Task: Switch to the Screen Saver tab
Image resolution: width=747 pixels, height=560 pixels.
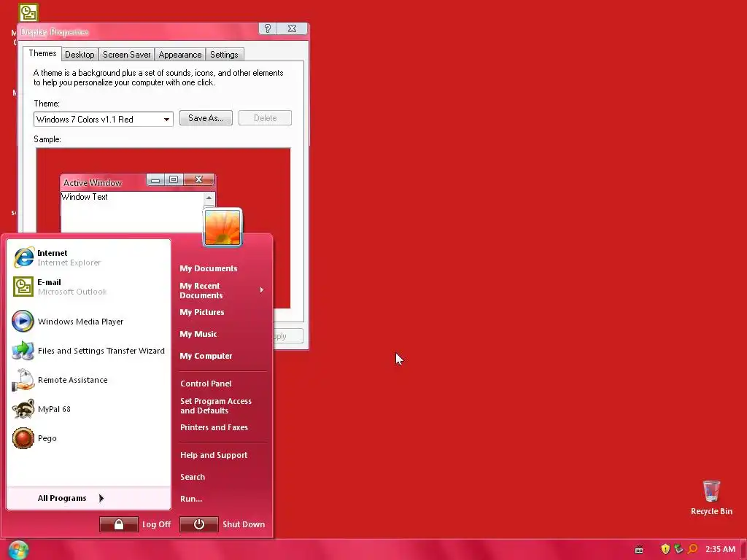Action: 127,55
